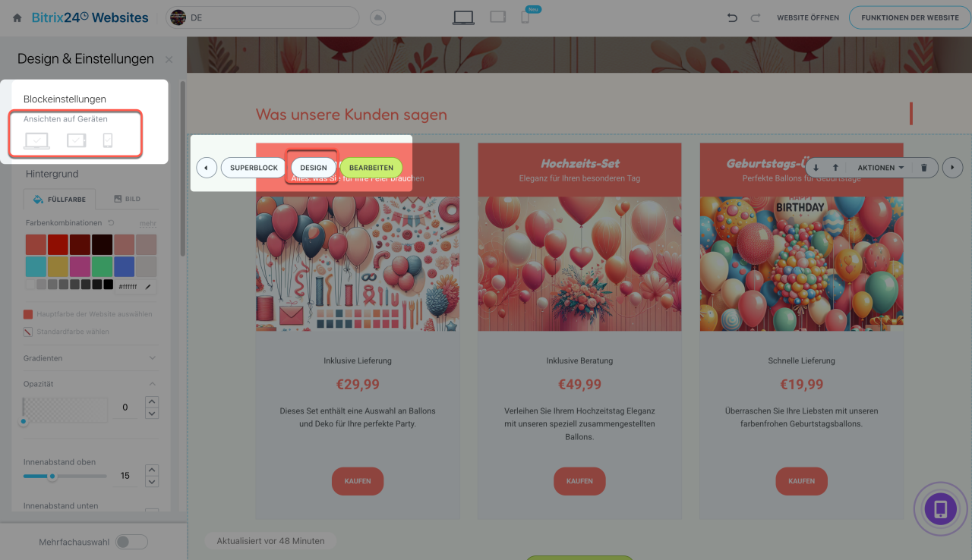Move block down with the down arrow
The image size is (972, 560).
816,168
